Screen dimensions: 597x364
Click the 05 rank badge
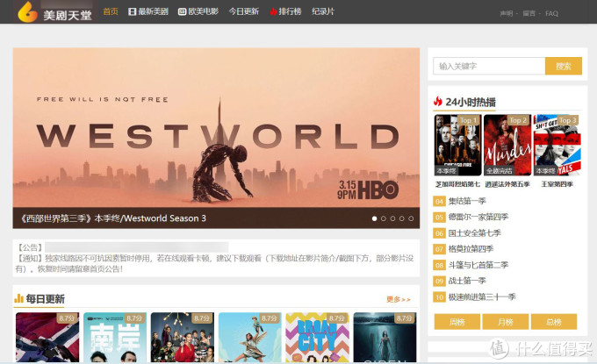click(439, 218)
